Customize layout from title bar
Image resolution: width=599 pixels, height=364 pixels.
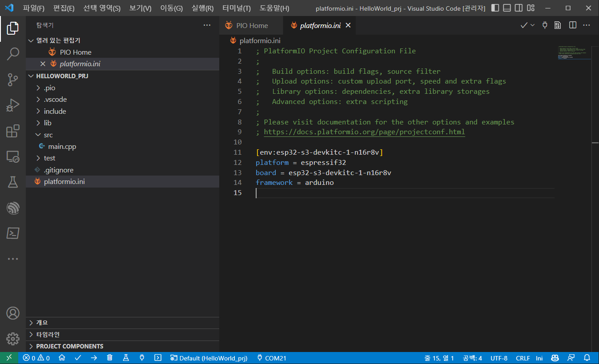tap(530, 8)
